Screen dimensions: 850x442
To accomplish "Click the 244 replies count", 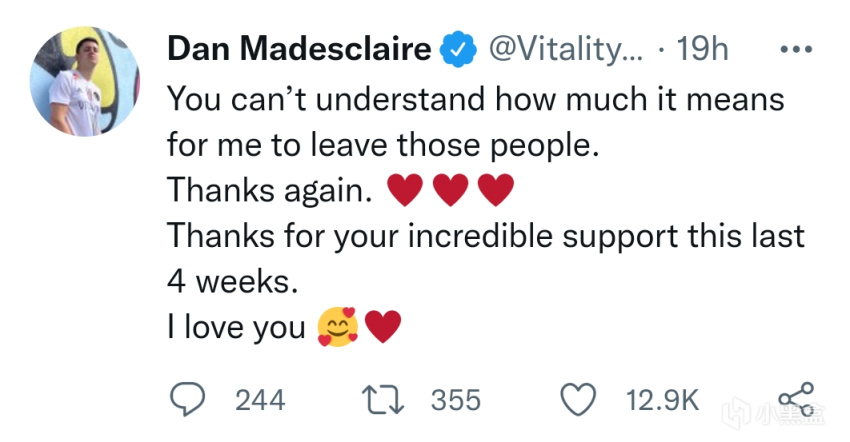I will pyautogui.click(x=260, y=401).
